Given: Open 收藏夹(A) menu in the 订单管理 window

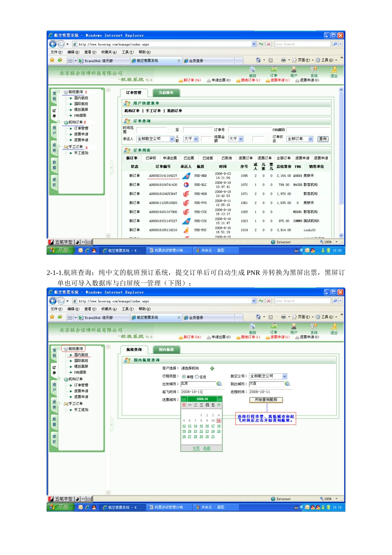Looking at the screenshot, I should [109, 52].
